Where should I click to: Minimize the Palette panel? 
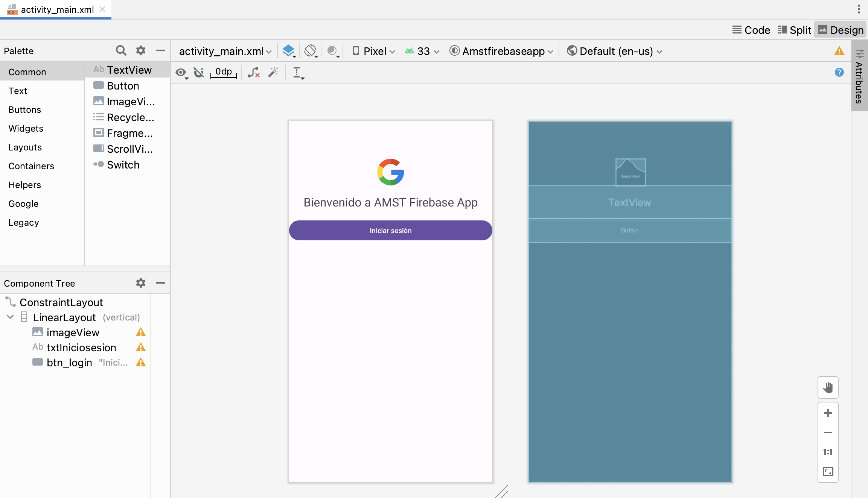pyautogui.click(x=160, y=50)
